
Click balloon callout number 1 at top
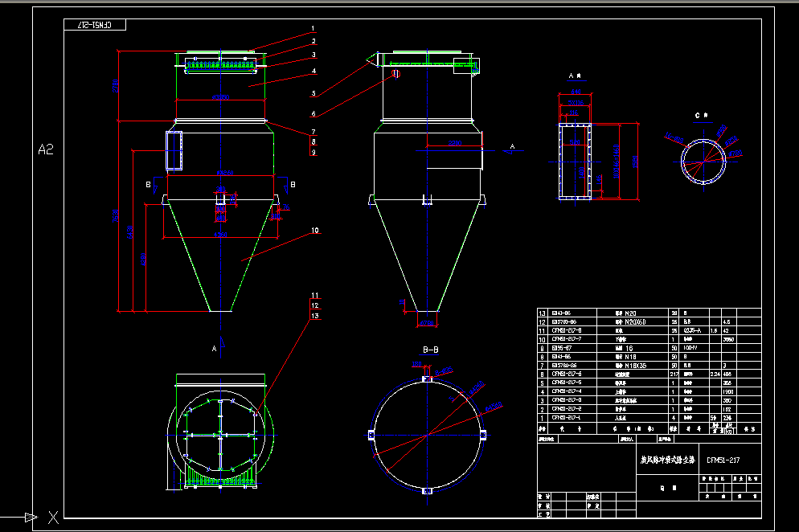313,28
